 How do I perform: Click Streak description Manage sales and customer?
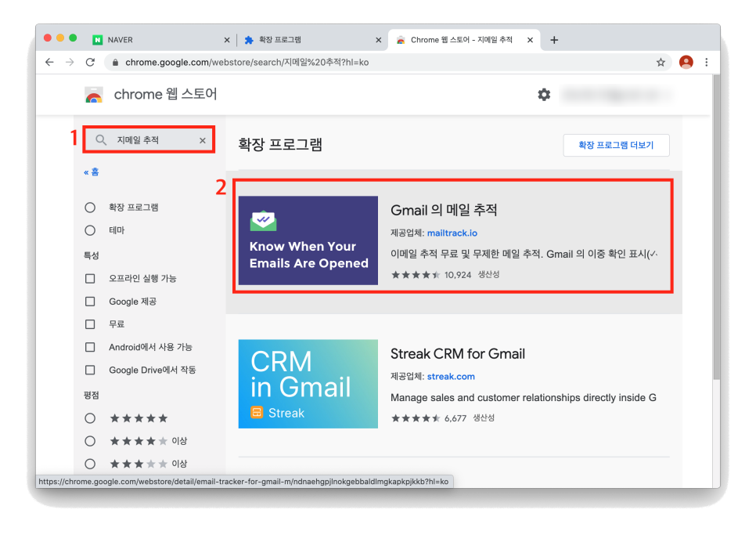(x=523, y=397)
